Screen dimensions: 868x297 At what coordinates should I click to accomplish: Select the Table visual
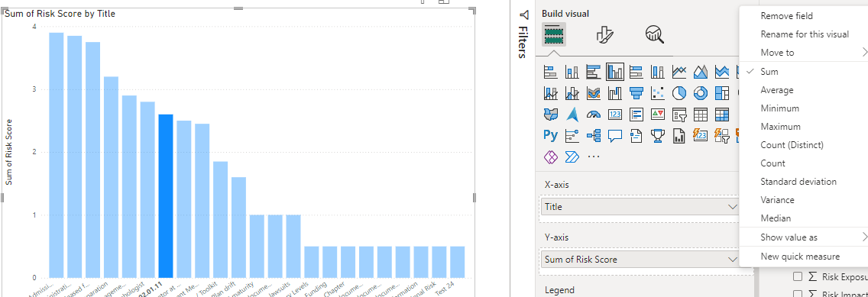click(x=700, y=114)
